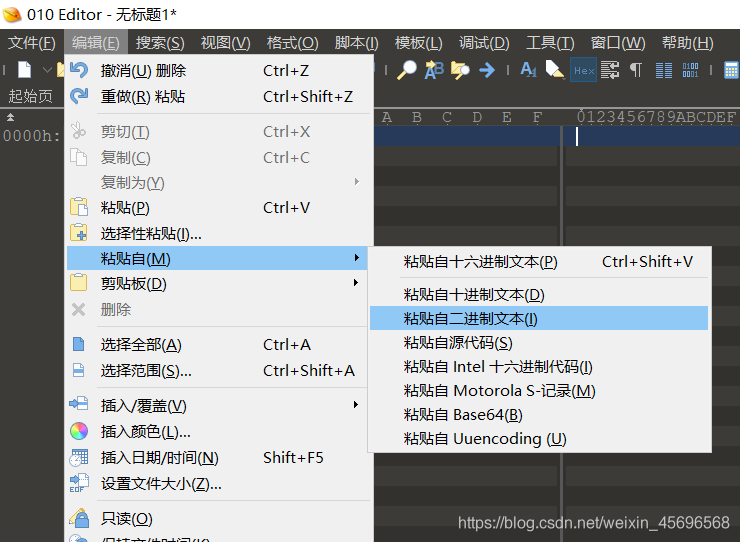Click the calendar clock icon
The image size is (740, 542).
[79, 457]
